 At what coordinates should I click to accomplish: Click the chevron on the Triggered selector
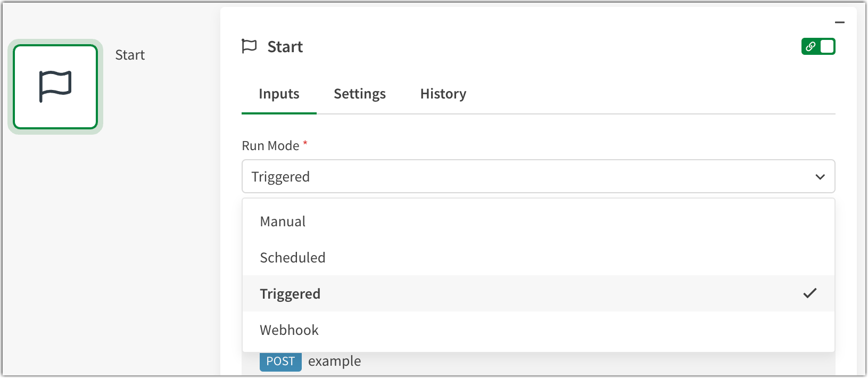click(820, 176)
